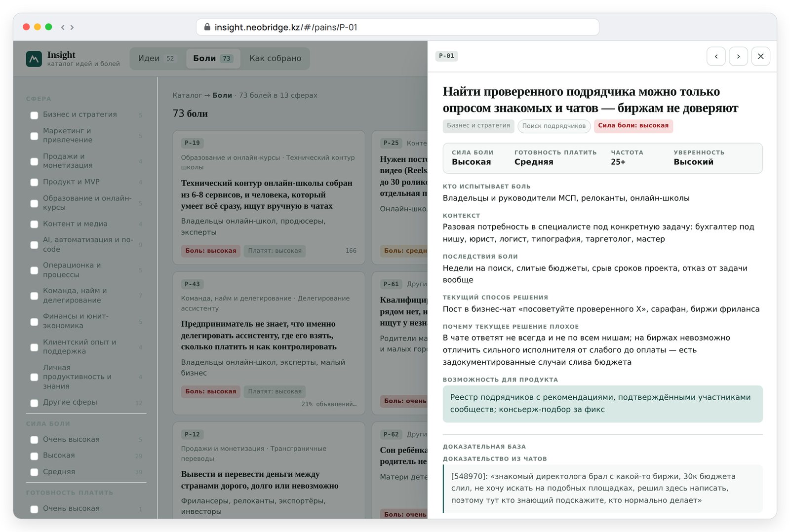Click Боль: высокая tag on P-43 card
Image resolution: width=790 pixels, height=532 pixels.
point(211,391)
